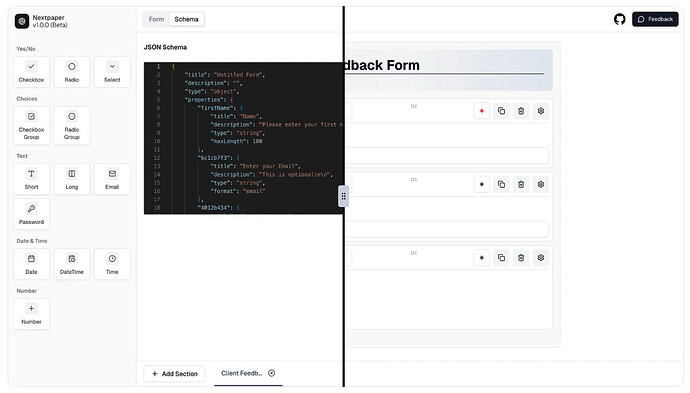This screenshot has width=690, height=393.
Task: Add a Password field element
Action: coord(31,214)
